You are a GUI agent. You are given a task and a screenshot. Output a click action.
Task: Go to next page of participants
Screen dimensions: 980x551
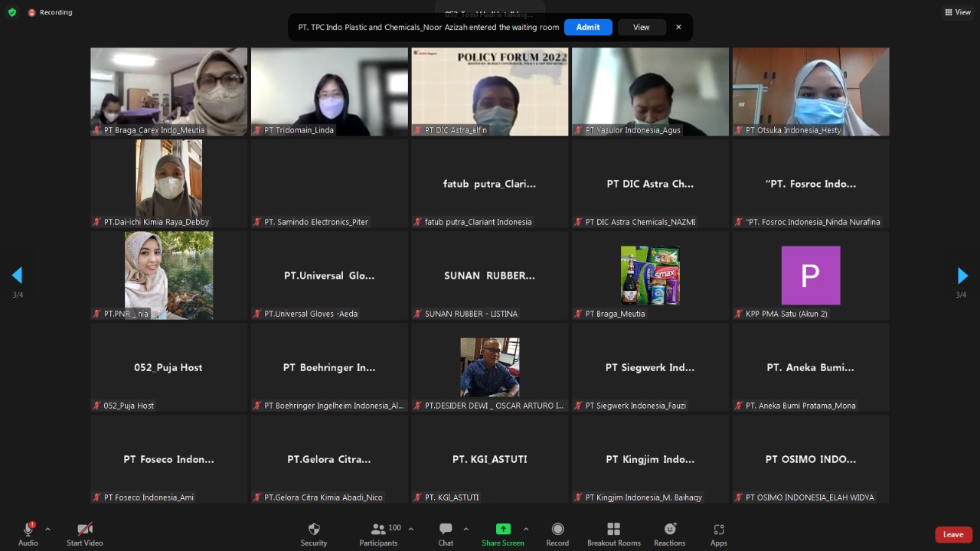(962, 275)
